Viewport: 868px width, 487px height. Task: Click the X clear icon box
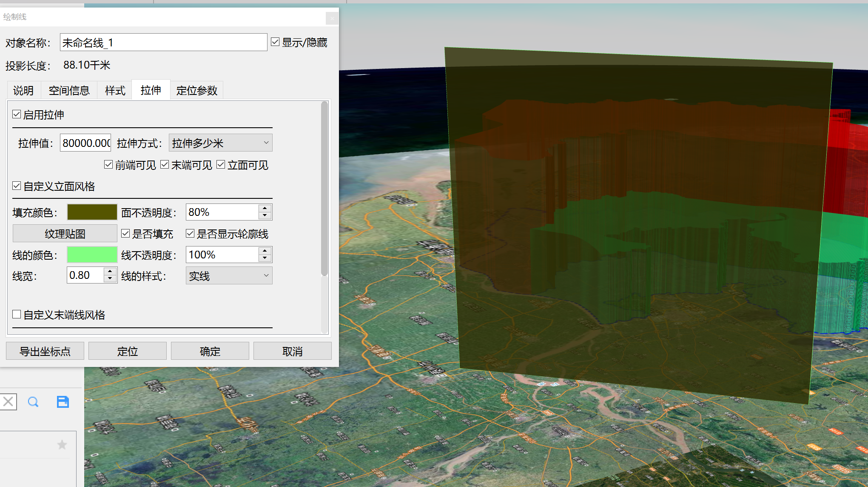(x=8, y=401)
